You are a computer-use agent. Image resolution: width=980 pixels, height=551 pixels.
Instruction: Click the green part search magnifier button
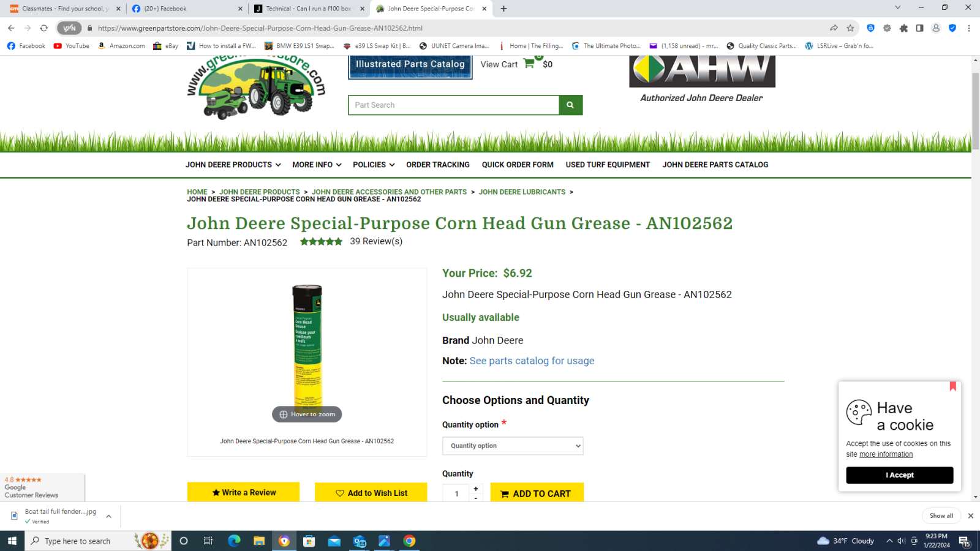point(570,105)
